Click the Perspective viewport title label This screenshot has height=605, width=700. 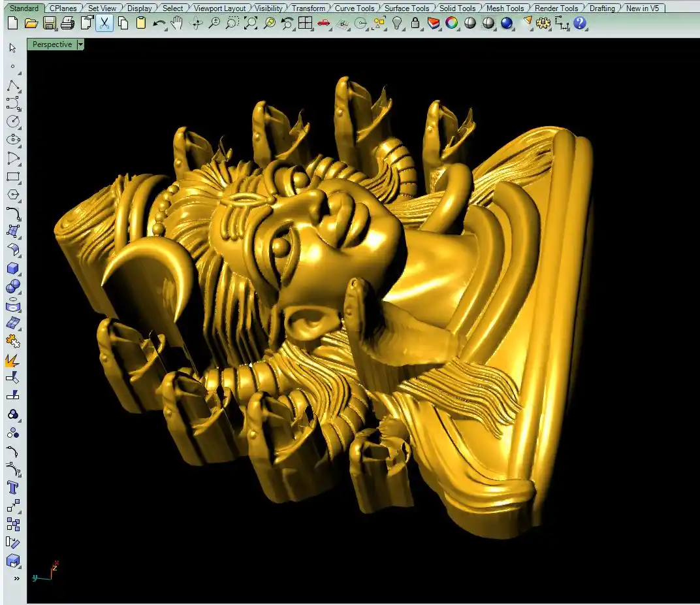52,44
